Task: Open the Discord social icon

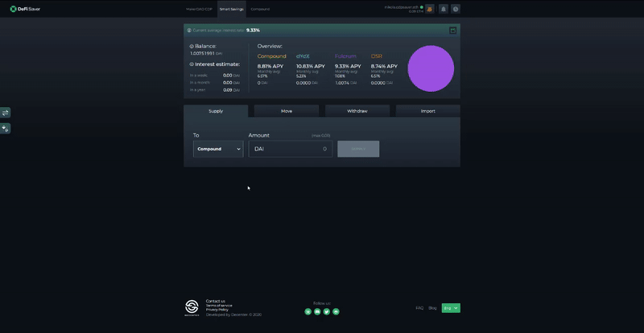Action: pyautogui.click(x=317, y=311)
